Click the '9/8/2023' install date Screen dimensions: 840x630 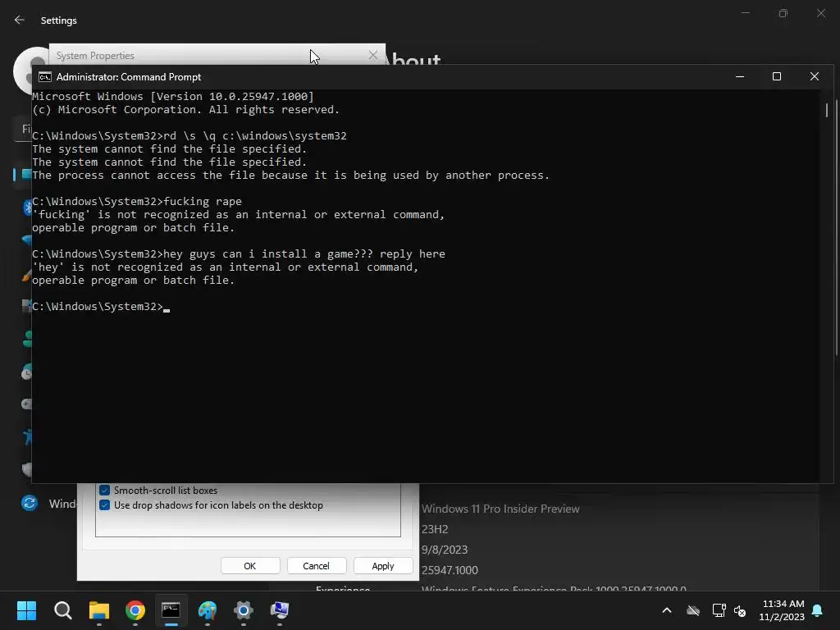coord(444,550)
